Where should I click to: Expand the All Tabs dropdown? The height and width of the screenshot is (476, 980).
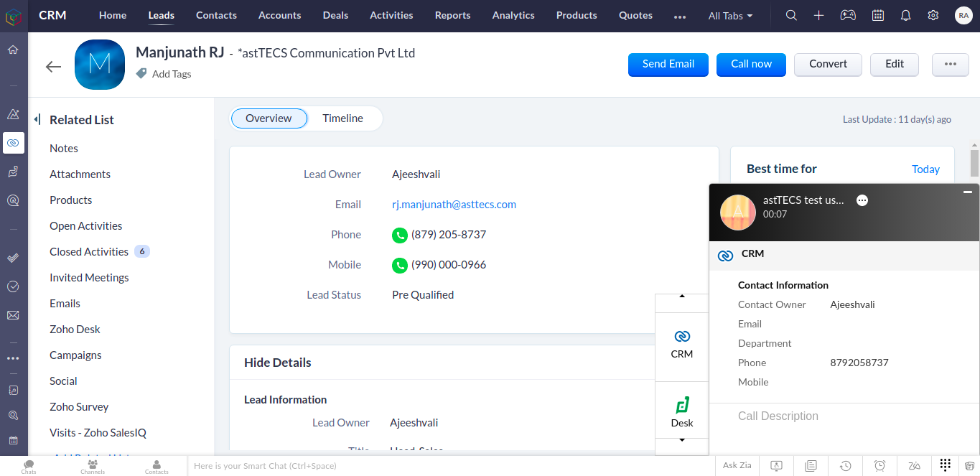coord(730,16)
